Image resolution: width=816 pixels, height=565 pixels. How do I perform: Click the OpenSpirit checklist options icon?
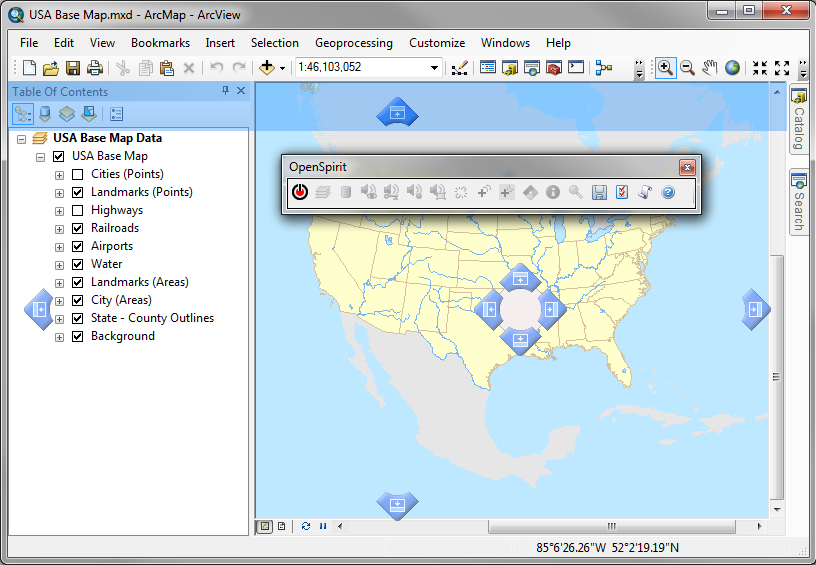(622, 192)
